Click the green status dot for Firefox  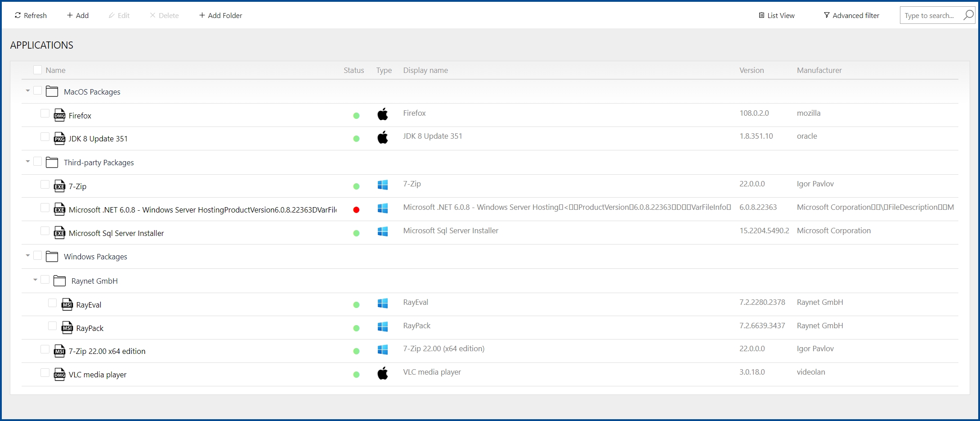tap(356, 116)
